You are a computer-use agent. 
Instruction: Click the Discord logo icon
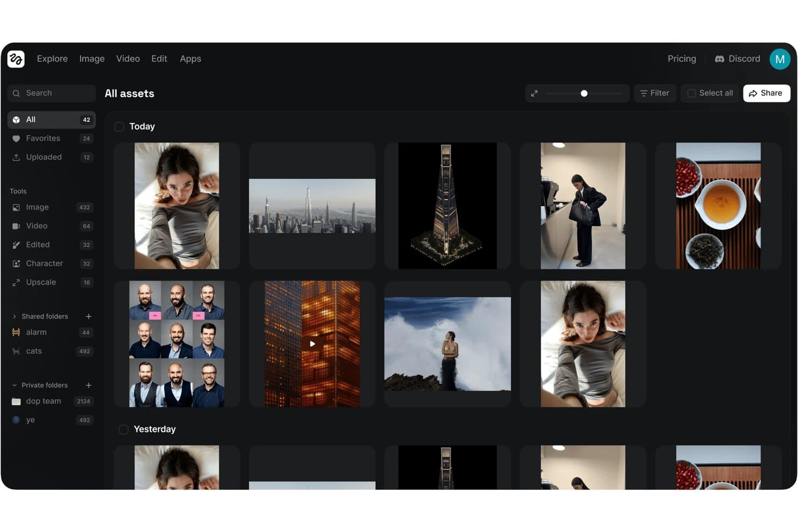pos(719,59)
